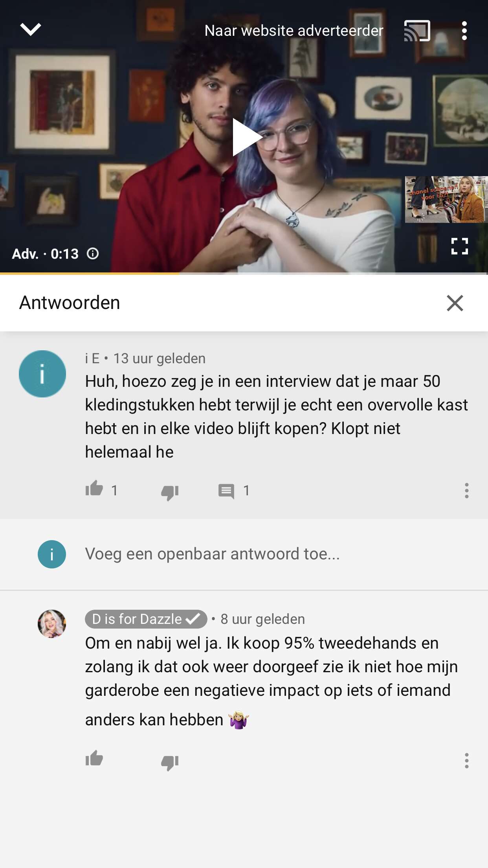488x868 pixels.
Task: Tap the Cast to device icon
Action: tap(417, 31)
